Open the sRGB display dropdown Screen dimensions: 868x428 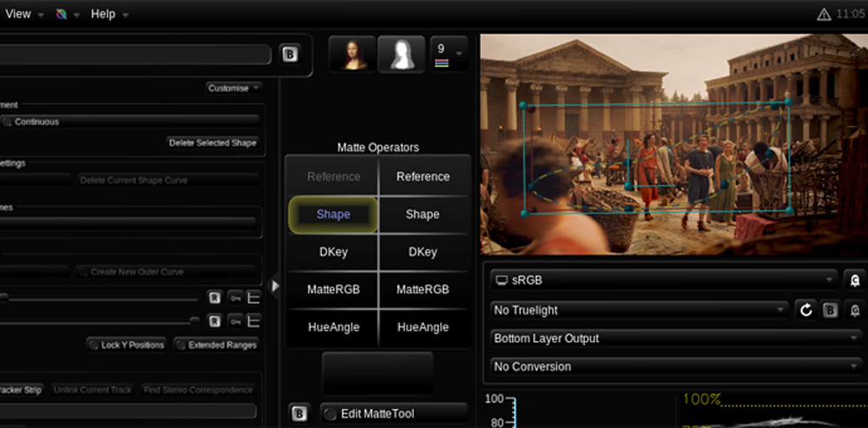(664, 280)
